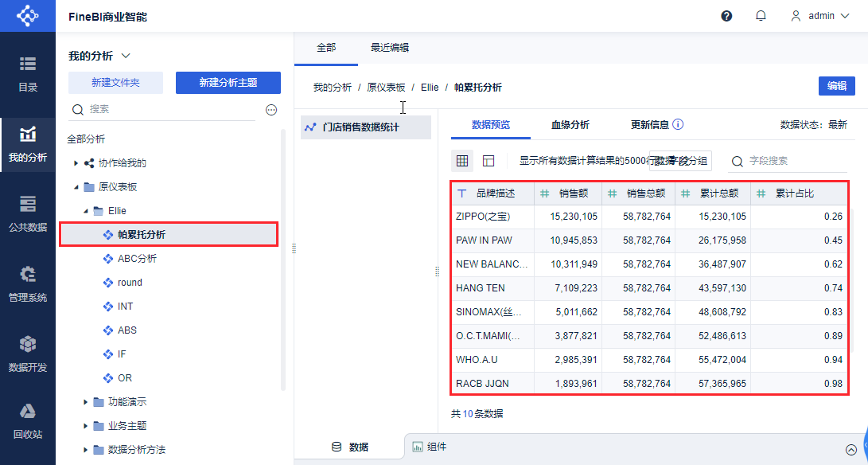Click the HANG TEN cell
Screen dimensions: 868x465
[492, 287]
